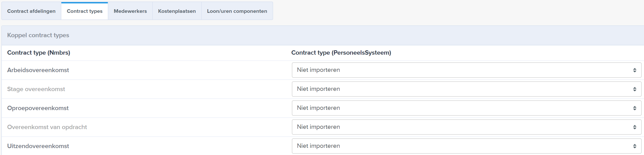Click the Contract type (PersoneelsSysteem) column header
This screenshot has height=155, width=644.
(x=341, y=53)
